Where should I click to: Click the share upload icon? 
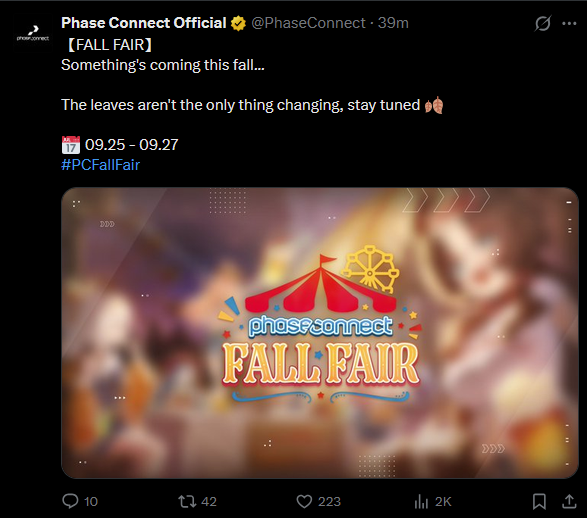(569, 501)
